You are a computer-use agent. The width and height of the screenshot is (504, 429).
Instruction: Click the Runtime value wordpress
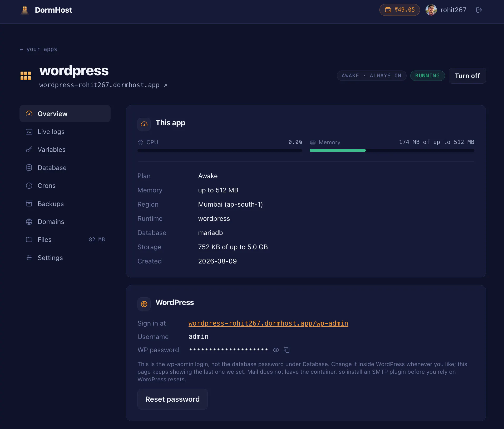click(x=214, y=218)
